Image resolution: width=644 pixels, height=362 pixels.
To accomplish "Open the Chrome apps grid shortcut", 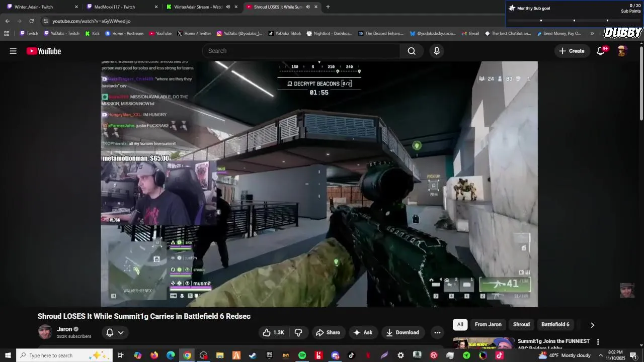I will [7, 34].
